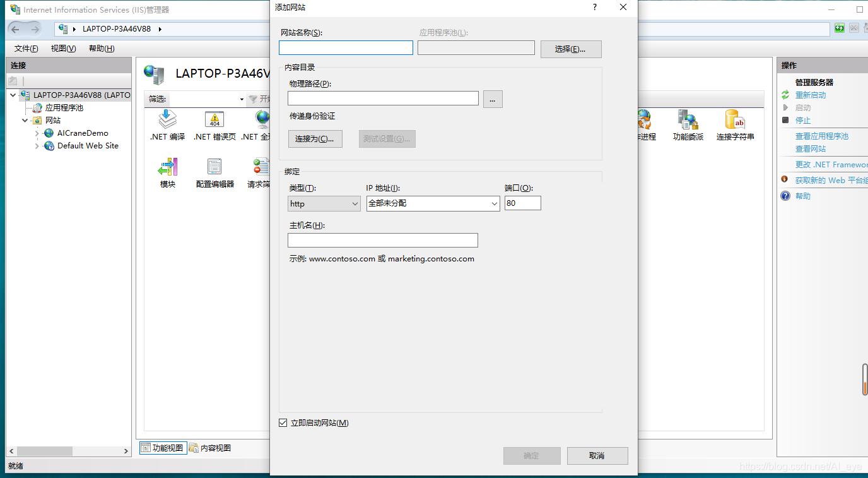Click the ... browse button for physical path

493,99
